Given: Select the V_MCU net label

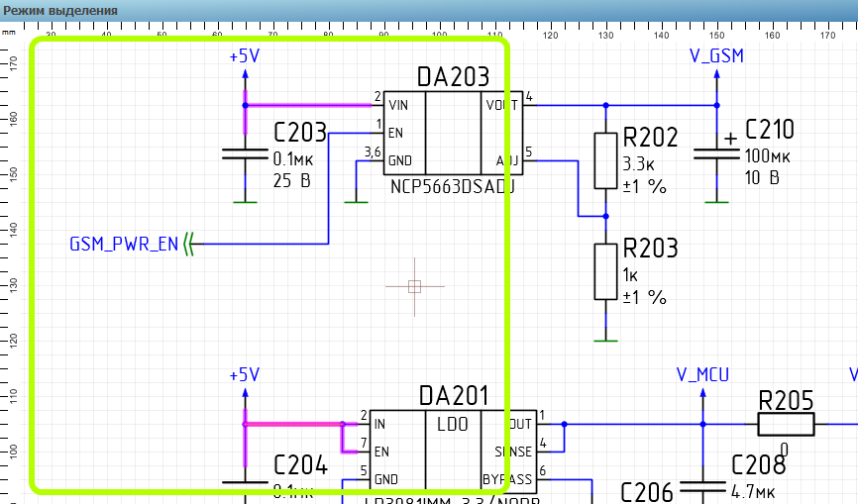Looking at the screenshot, I should click(702, 375).
